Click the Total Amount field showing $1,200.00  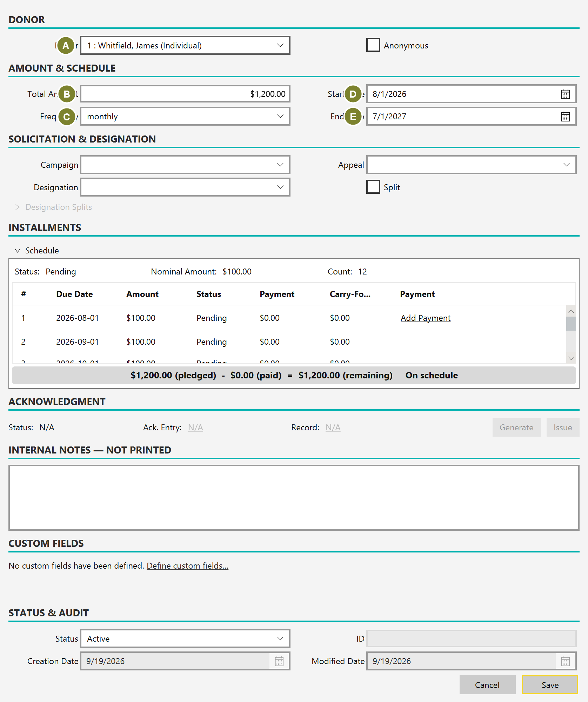(185, 94)
